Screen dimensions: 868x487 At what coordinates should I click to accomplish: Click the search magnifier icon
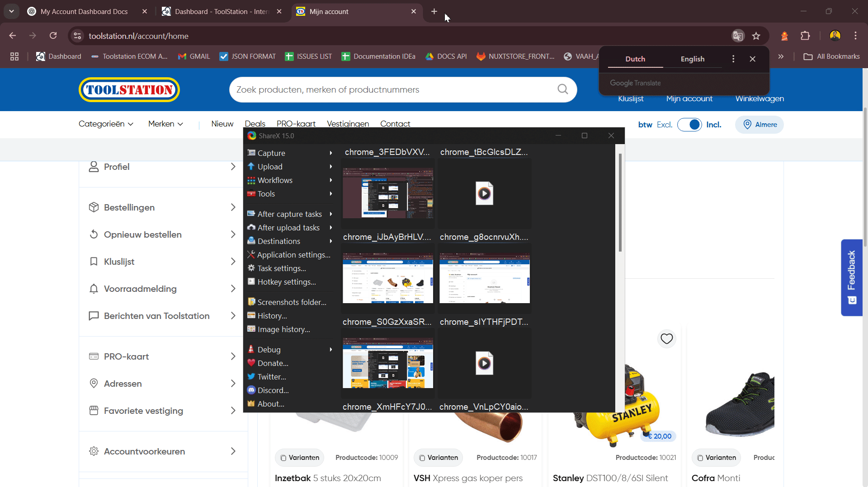click(x=562, y=89)
